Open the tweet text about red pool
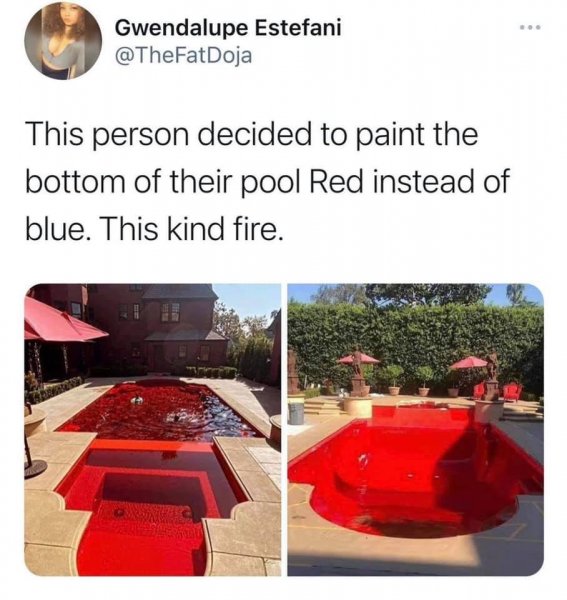Image resolution: width=567 pixels, height=600 pixels. click(x=268, y=182)
